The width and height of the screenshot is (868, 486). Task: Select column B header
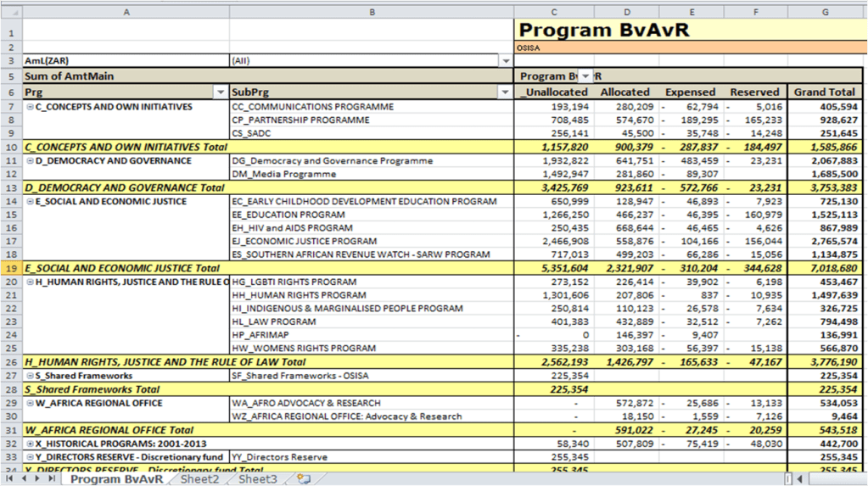(372, 12)
